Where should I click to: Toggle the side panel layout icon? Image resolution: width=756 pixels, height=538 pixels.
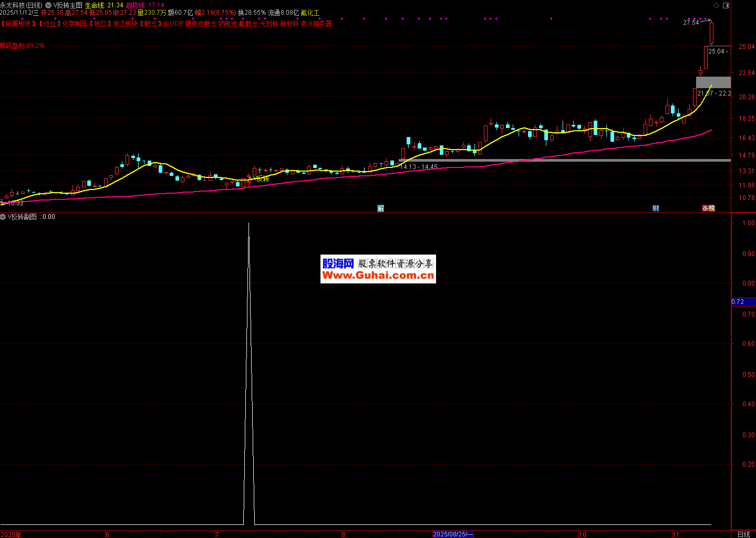click(726, 5)
